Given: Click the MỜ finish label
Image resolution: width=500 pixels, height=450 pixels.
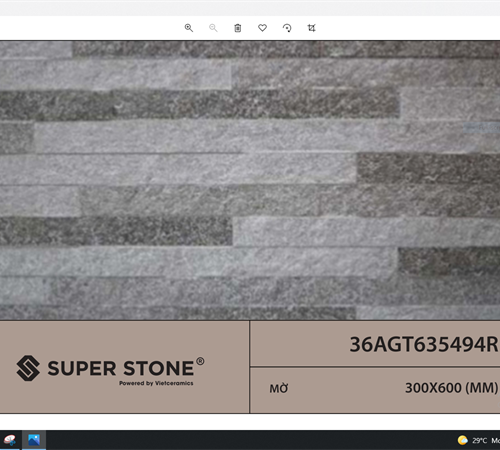Looking at the screenshot, I should (x=279, y=388).
